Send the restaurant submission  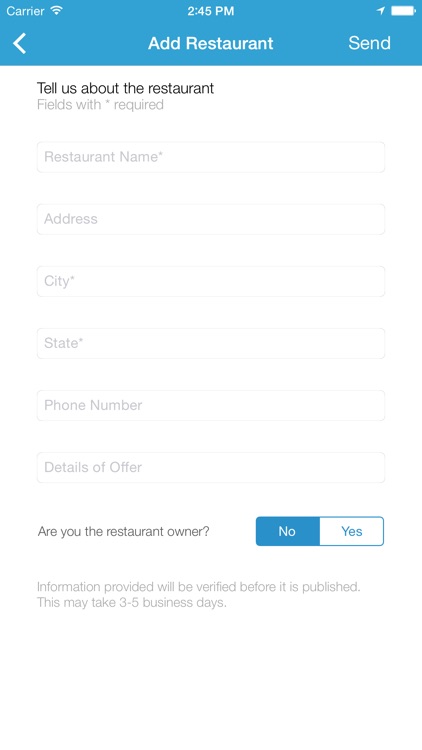point(369,43)
